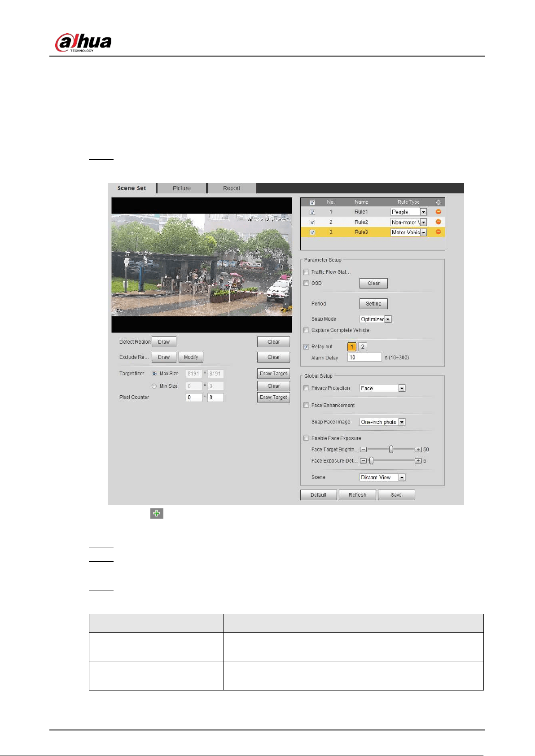This screenshot has width=535, height=756.
Task: Click Draw Target for Pixel Counter
Action: pyautogui.click(x=273, y=397)
